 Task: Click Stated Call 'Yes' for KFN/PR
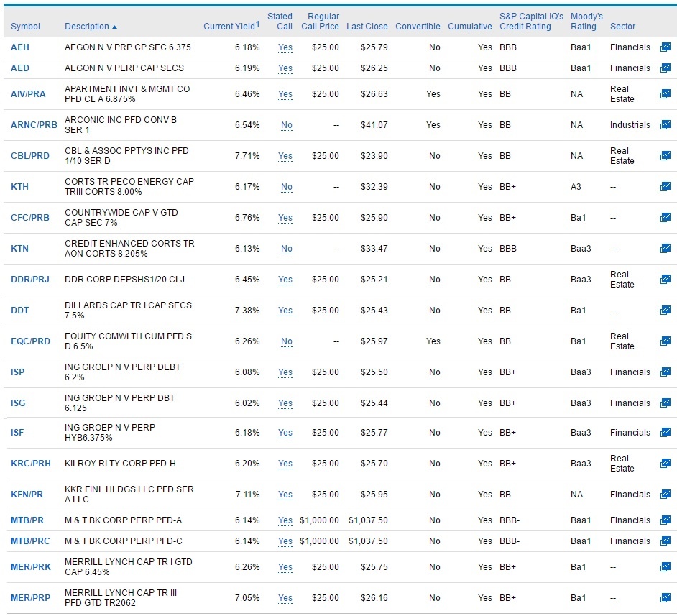[285, 494]
